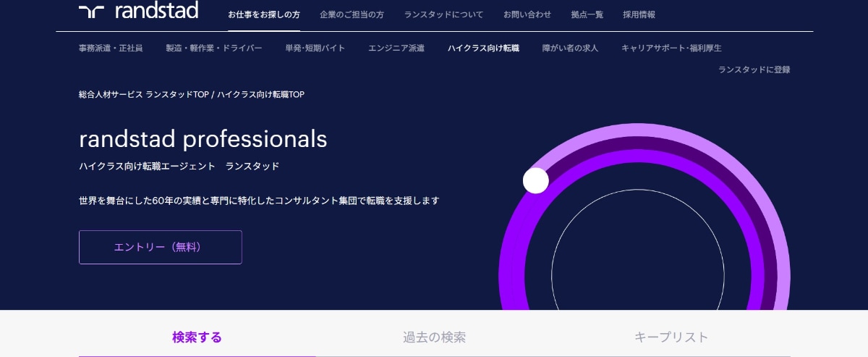868x357 pixels.
Task: Go to ランスタッドについて
Action: (x=444, y=14)
